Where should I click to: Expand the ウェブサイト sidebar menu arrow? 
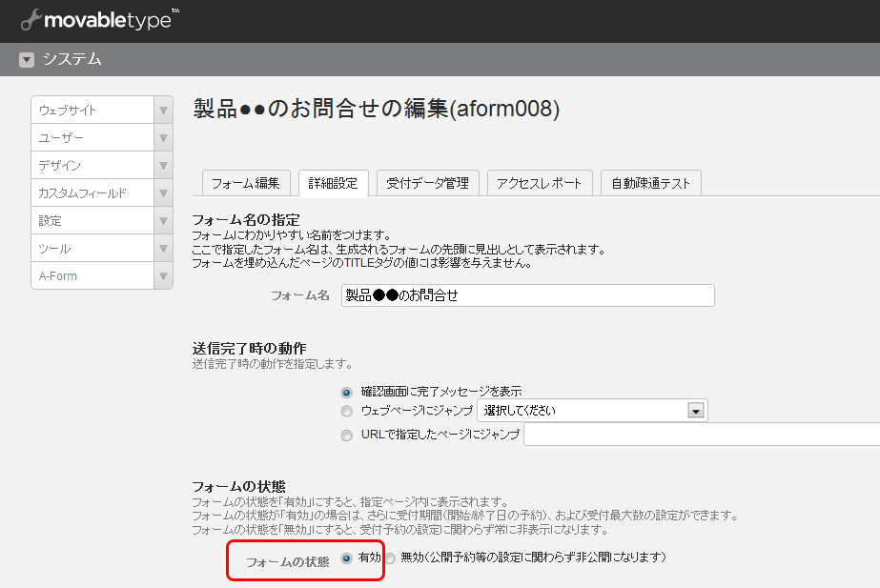coord(163,111)
